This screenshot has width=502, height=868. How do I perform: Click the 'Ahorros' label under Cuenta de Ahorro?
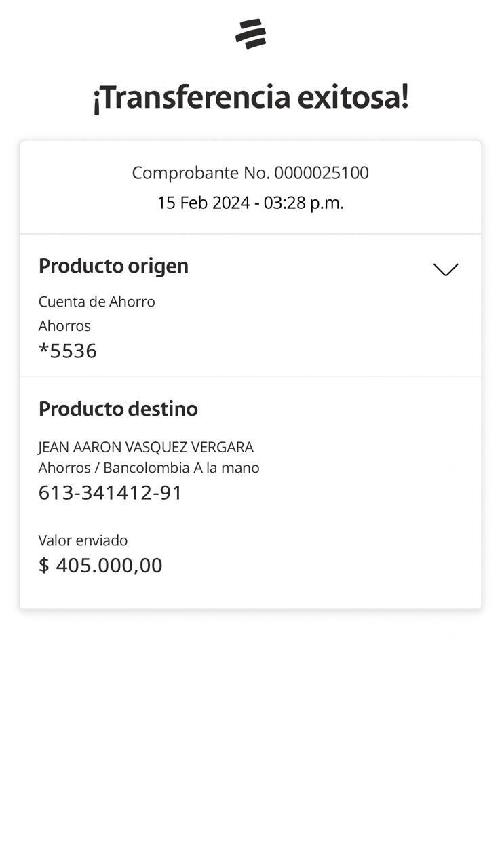tap(64, 326)
